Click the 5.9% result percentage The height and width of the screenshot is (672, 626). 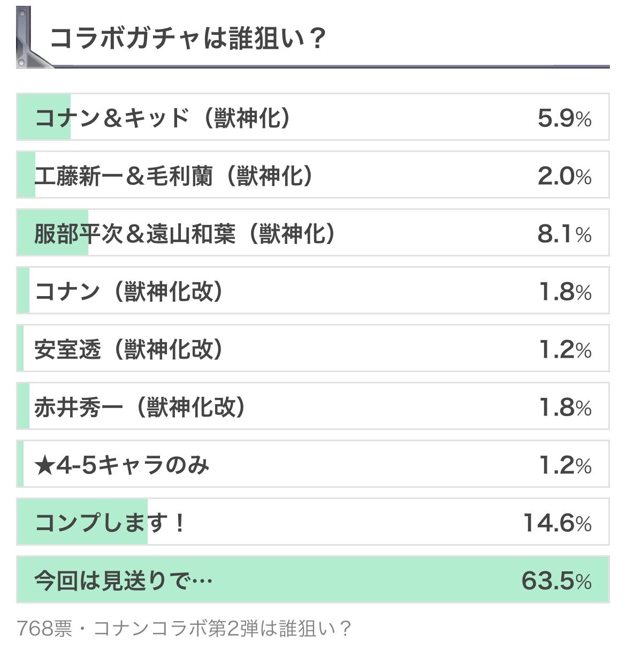[564, 117]
